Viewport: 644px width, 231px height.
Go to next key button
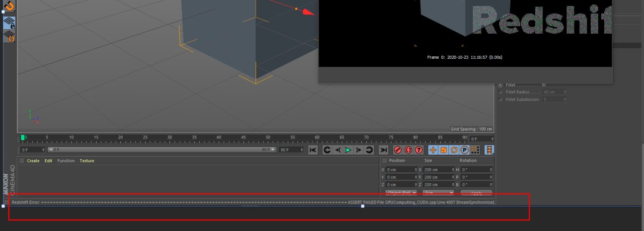(369, 150)
